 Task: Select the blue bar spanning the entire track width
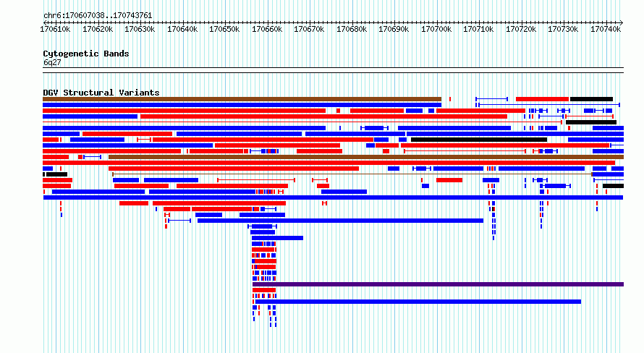click(x=333, y=197)
